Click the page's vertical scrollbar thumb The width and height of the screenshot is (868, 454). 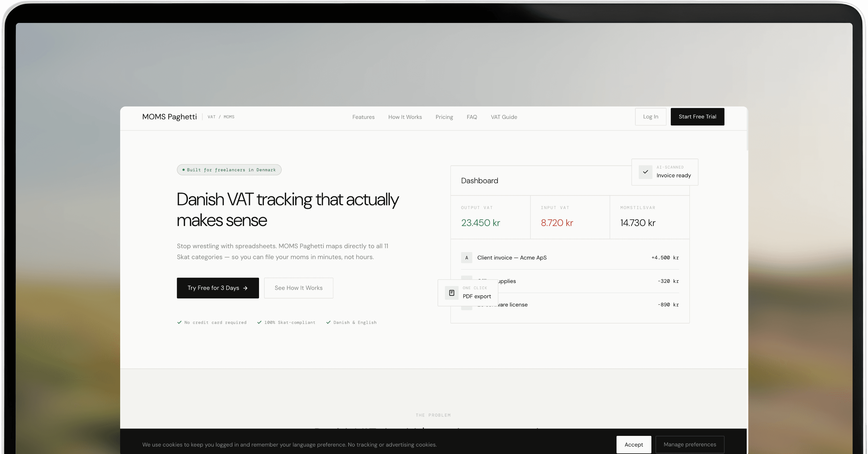pos(747,130)
